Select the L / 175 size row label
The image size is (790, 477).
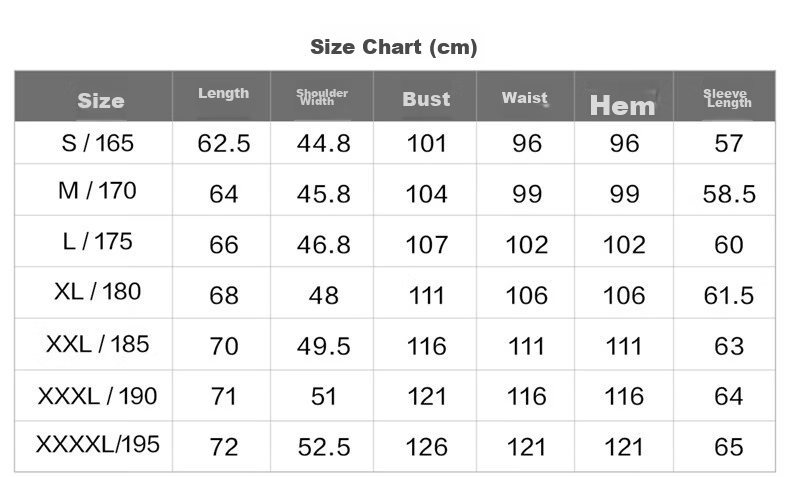(97, 241)
